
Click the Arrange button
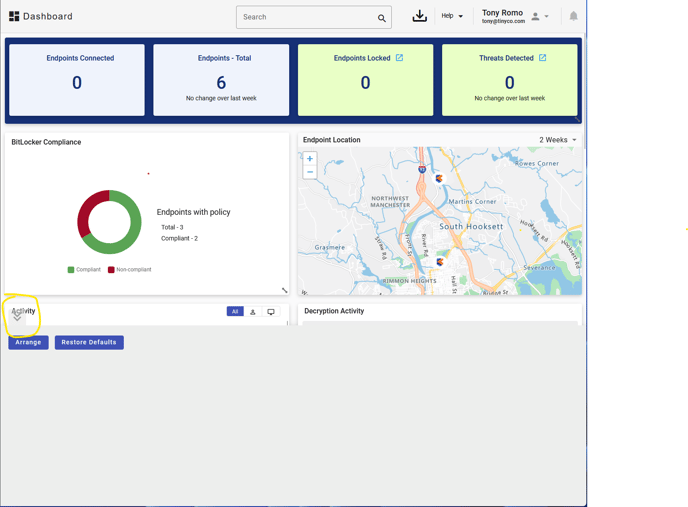pos(28,342)
